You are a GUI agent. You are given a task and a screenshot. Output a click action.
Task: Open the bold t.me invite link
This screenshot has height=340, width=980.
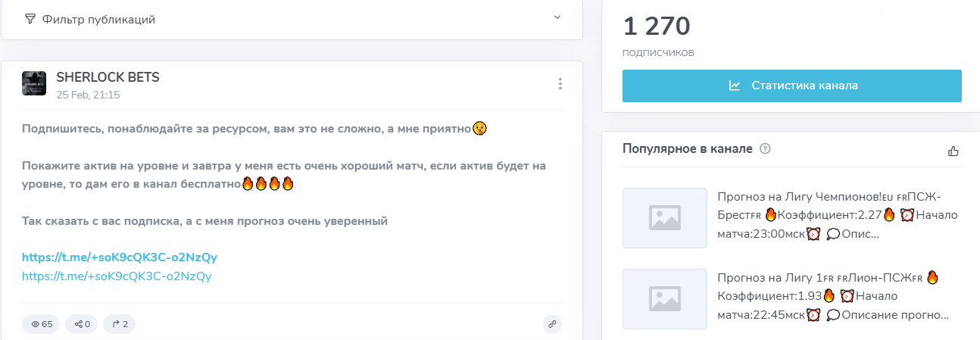coord(120,257)
